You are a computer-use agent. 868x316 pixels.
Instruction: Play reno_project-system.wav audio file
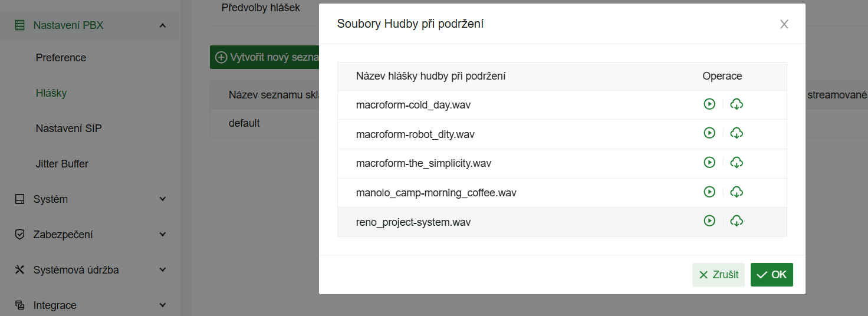pos(709,220)
